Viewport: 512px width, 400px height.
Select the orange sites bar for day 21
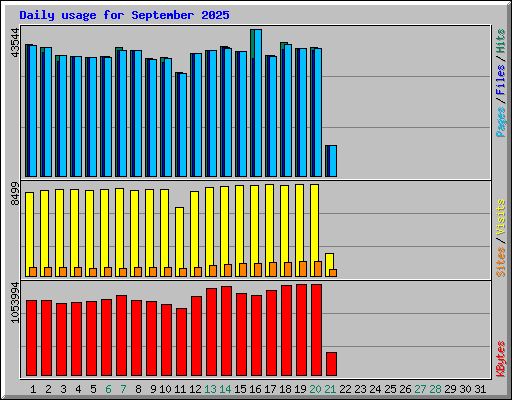pos(333,273)
